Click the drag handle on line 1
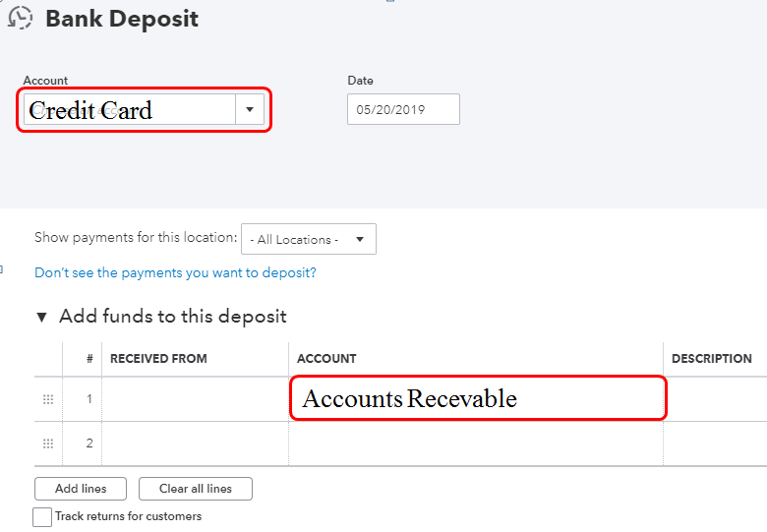767x532 pixels. 48,399
